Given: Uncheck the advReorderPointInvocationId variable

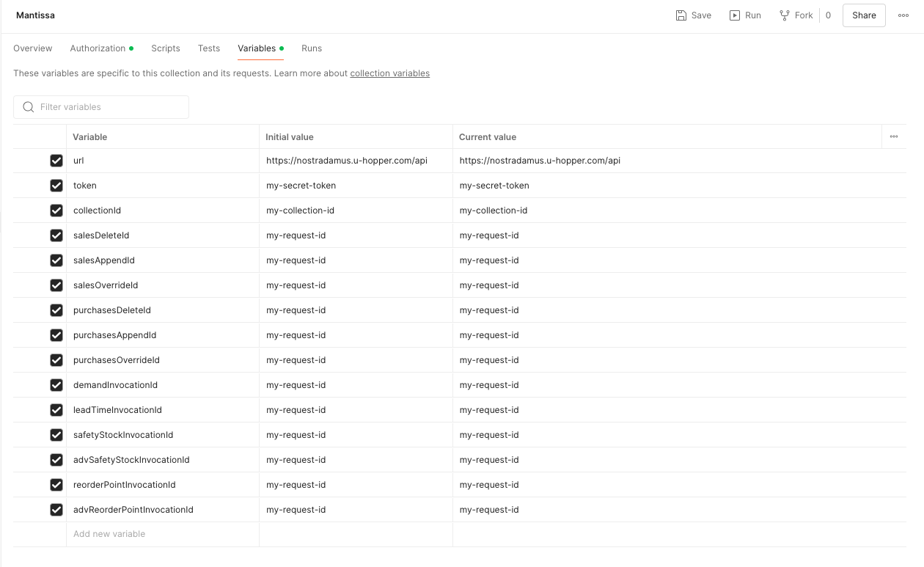Looking at the screenshot, I should point(56,510).
